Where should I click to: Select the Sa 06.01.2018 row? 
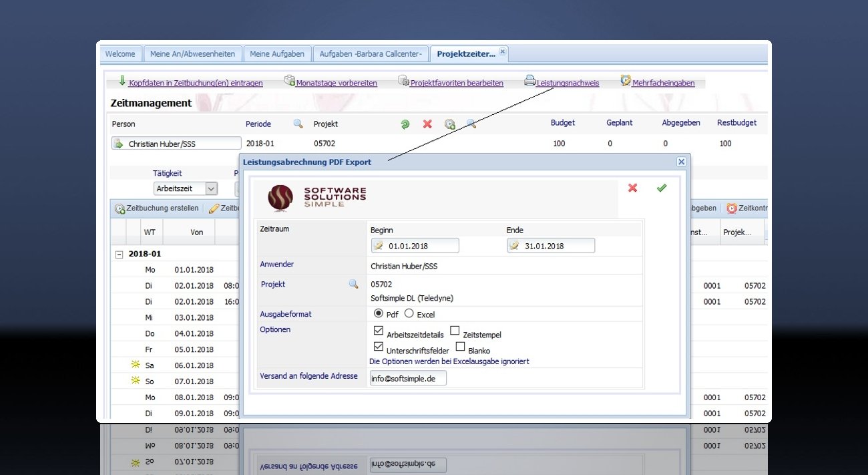[x=175, y=365]
